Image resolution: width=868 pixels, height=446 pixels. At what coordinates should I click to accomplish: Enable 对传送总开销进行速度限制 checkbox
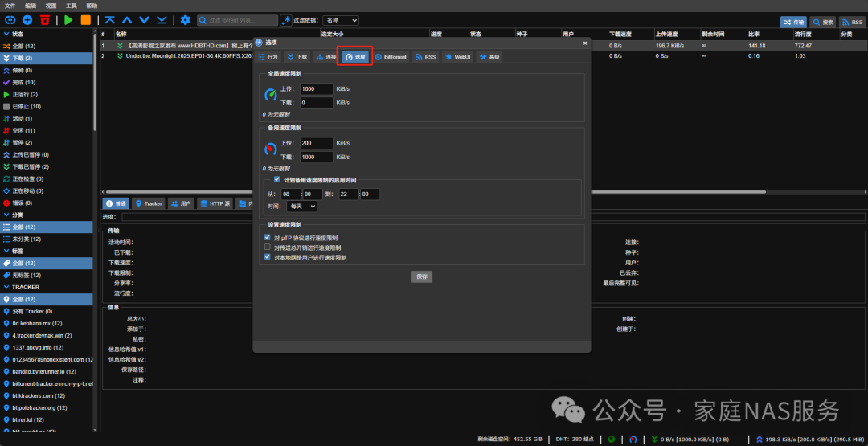point(268,248)
